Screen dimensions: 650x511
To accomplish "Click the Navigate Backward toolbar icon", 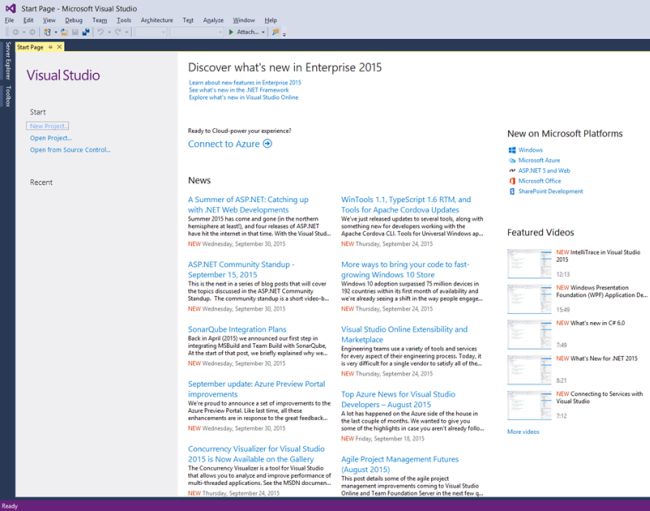I will (15, 32).
